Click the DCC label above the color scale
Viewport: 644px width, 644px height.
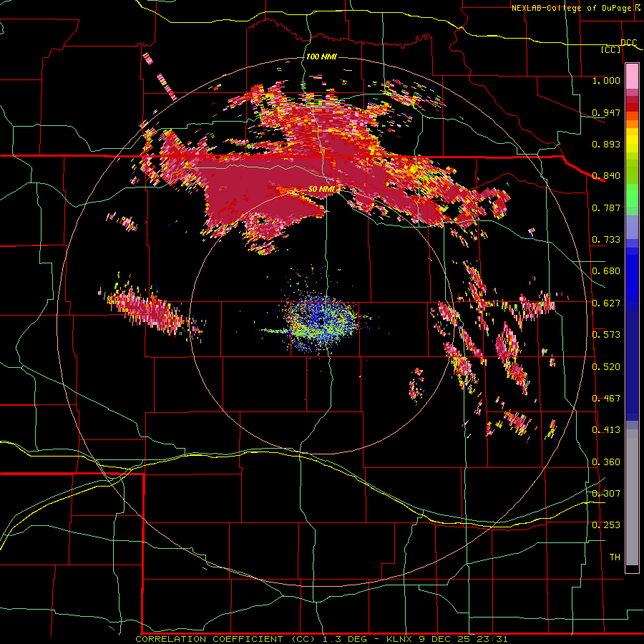pos(628,42)
